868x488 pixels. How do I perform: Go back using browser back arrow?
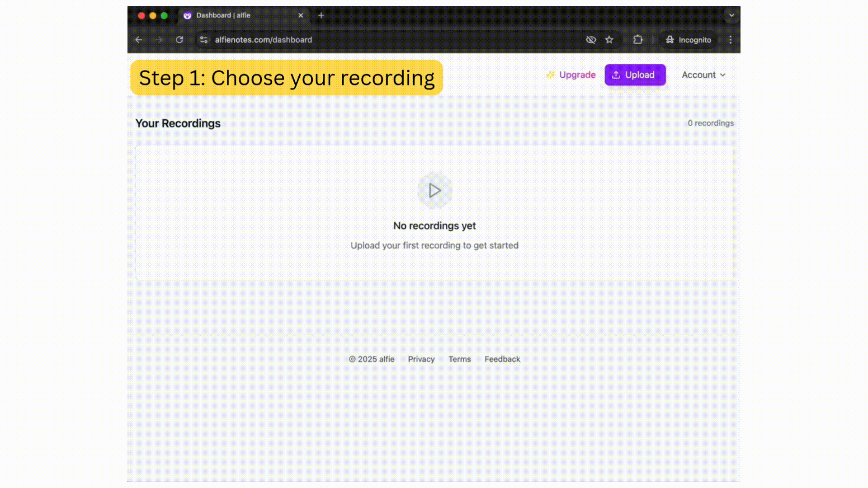tap(139, 40)
